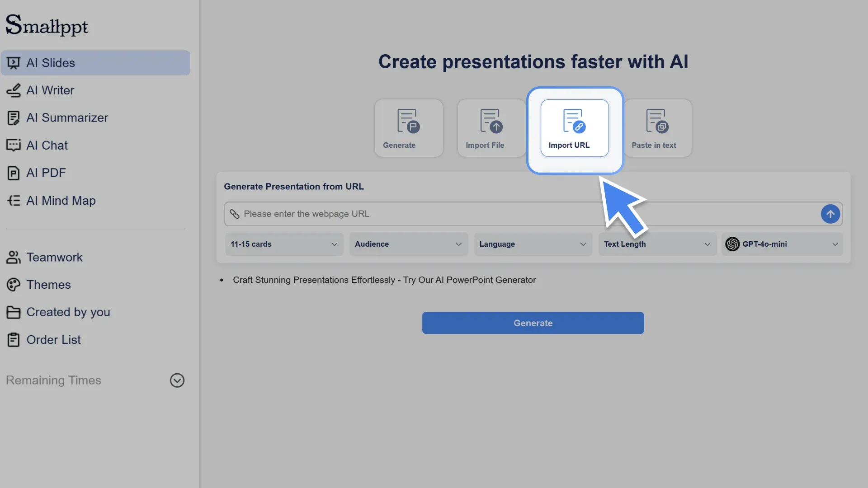
Task: Expand the Audience dropdown
Action: point(408,244)
